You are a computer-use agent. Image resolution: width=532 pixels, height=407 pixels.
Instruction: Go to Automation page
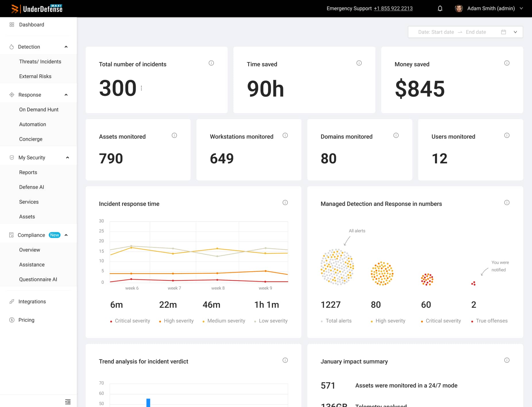[x=32, y=124]
